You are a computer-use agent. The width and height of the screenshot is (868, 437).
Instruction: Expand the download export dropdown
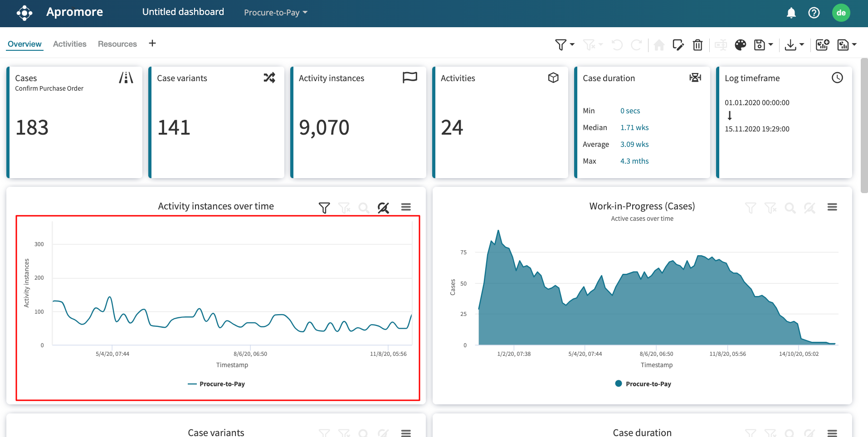[x=801, y=44]
